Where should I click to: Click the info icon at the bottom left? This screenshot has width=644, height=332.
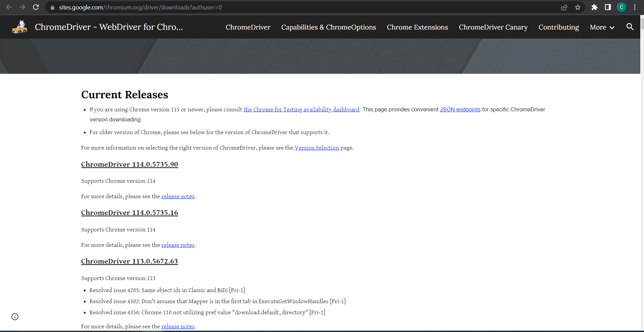pyautogui.click(x=14, y=317)
